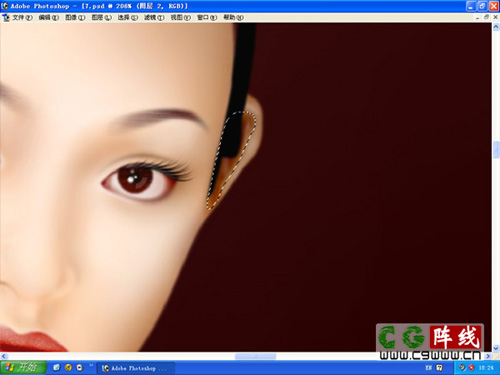Click the Photoshop icon in the title bar
The height and width of the screenshot is (375, 500).
tap(5, 6)
